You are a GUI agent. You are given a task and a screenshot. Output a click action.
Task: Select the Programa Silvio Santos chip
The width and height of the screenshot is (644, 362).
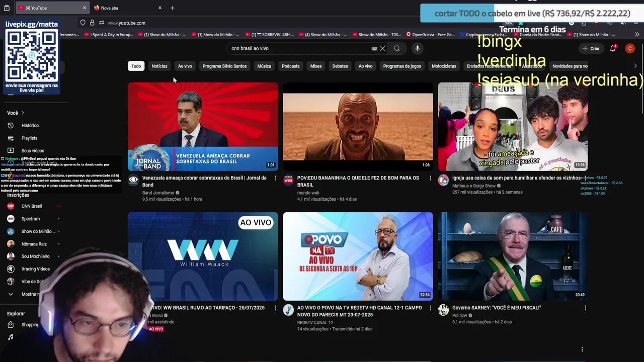(224, 66)
